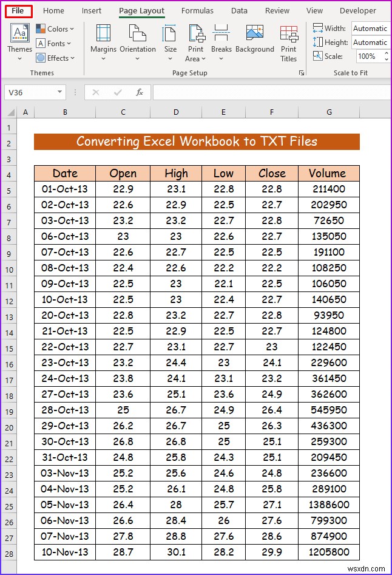The image size is (392, 575).
Task: Open theme Colors dropdown
Action: [55, 29]
